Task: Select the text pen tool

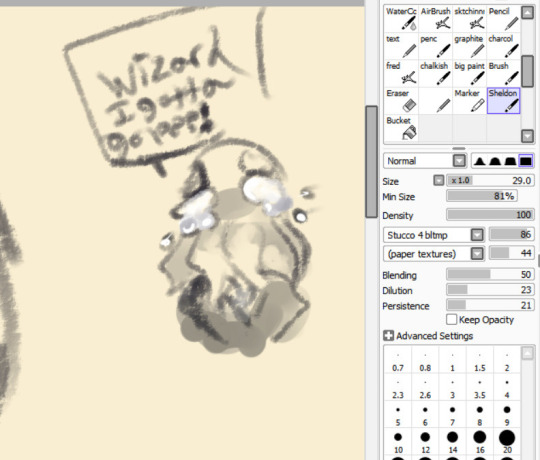Action: pyautogui.click(x=401, y=46)
